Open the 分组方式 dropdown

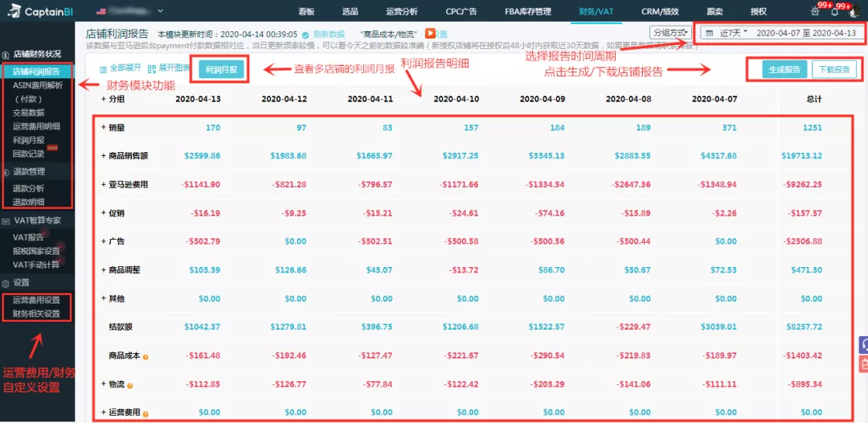(671, 33)
